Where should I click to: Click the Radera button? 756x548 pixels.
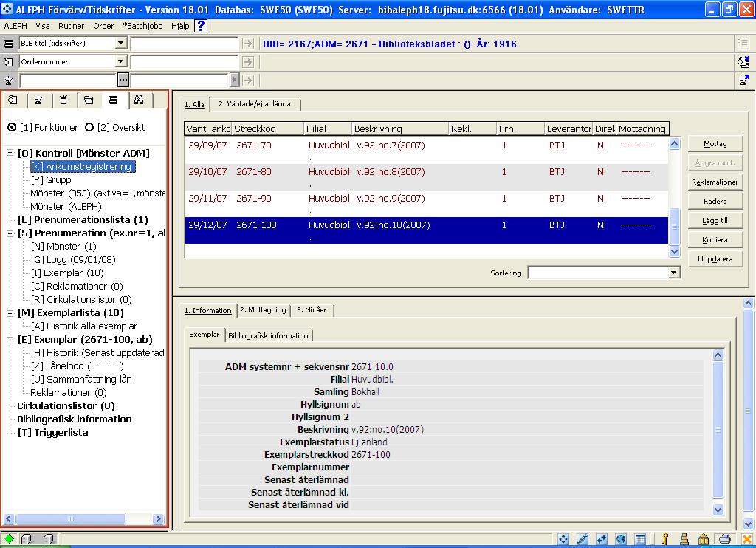click(715, 201)
